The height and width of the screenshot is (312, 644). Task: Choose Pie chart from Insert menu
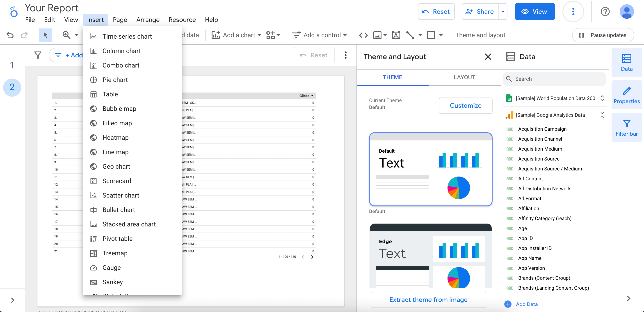click(115, 80)
